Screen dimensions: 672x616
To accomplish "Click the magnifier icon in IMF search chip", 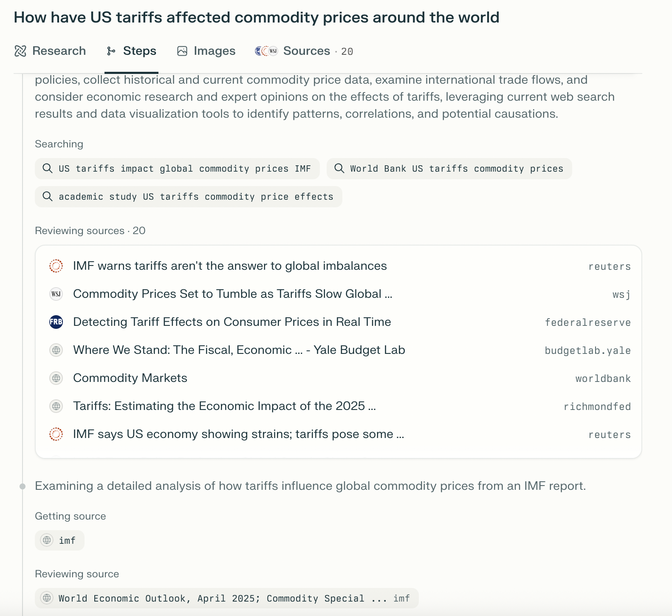I will [x=48, y=168].
